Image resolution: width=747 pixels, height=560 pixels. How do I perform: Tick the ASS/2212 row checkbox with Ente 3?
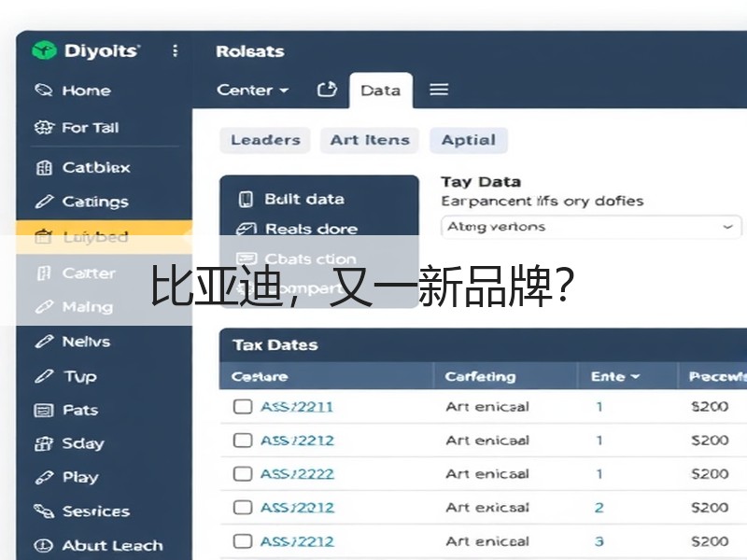pyautogui.click(x=243, y=541)
